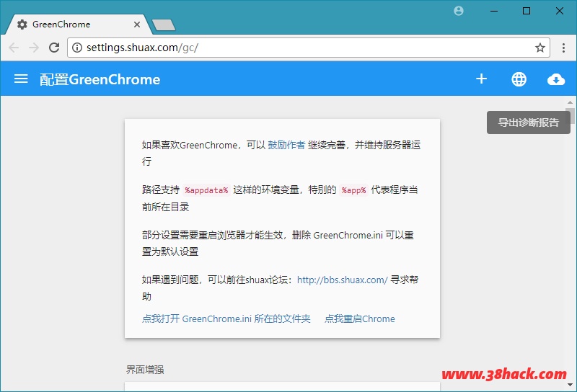The image size is (577, 392).
Task: Click the scrollbar down arrow
Action: click(570, 385)
